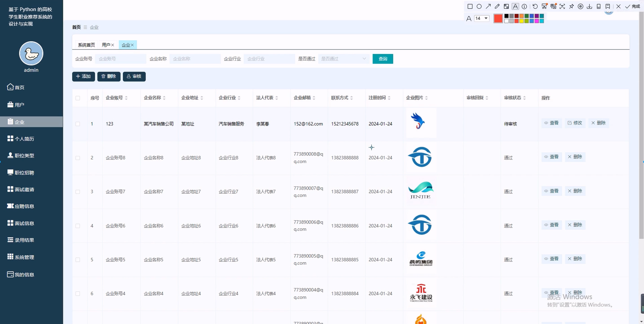Check the row for 企业名称5
Screen dimensions: 644x324
(78, 260)
